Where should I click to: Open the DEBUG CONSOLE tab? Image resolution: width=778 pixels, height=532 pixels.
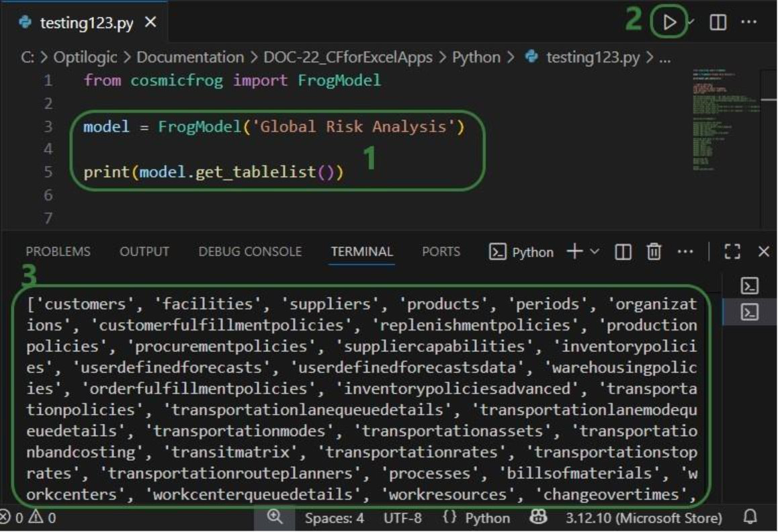pos(250,252)
